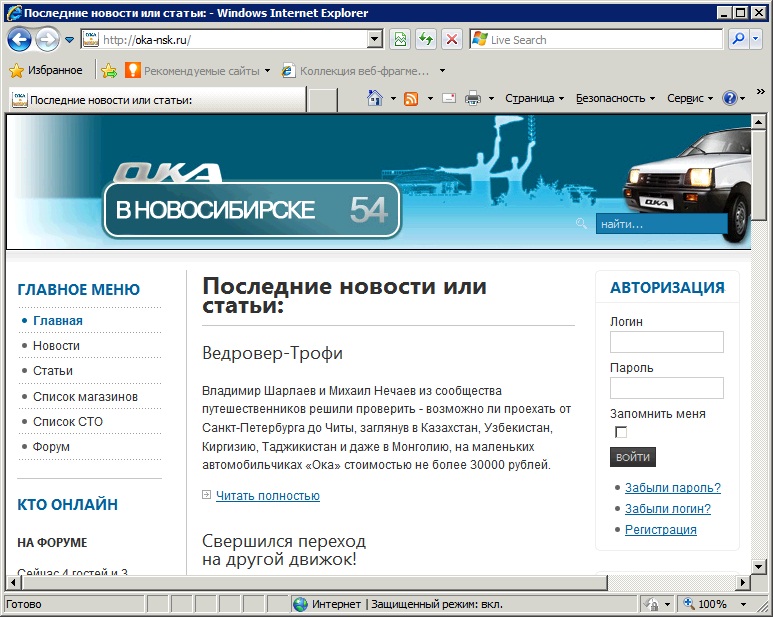Screen dimensions: 773x617
Task: Click the Home page house icon
Action: 375,98
